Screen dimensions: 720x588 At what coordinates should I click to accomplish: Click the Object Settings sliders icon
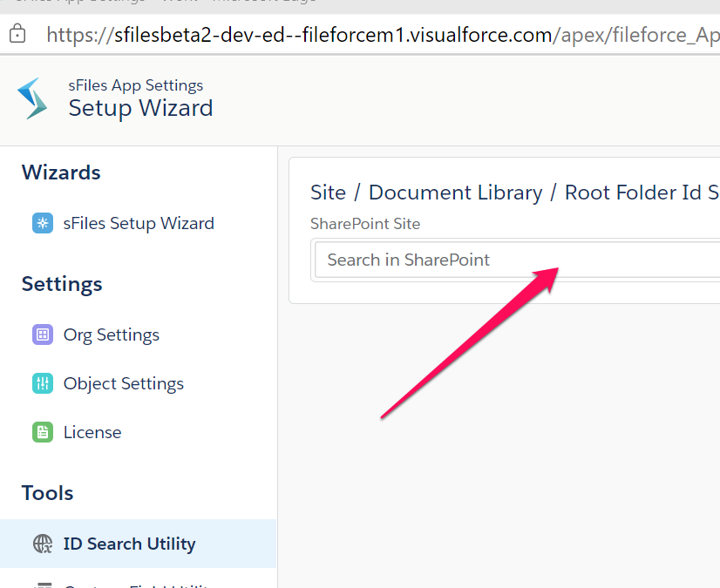pyautogui.click(x=42, y=383)
